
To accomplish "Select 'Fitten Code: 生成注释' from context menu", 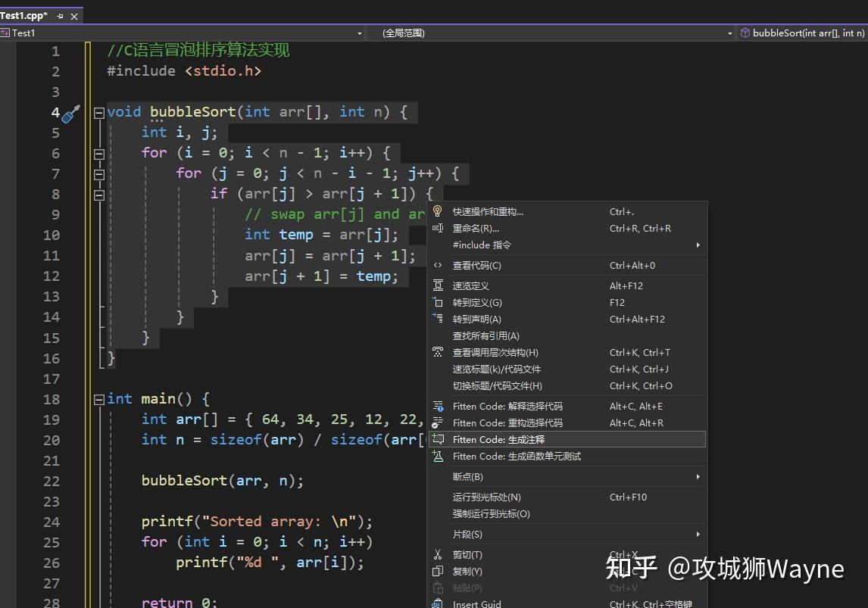I will click(499, 439).
